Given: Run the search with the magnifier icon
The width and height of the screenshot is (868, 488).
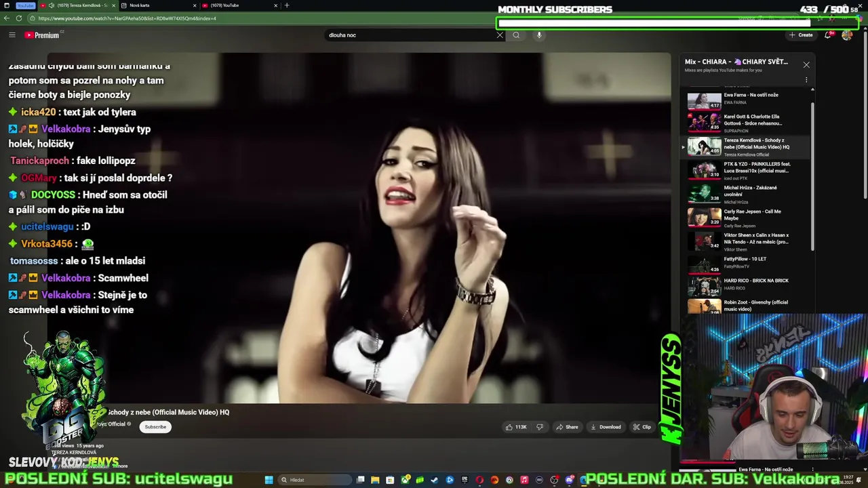Looking at the screenshot, I should tap(516, 35).
